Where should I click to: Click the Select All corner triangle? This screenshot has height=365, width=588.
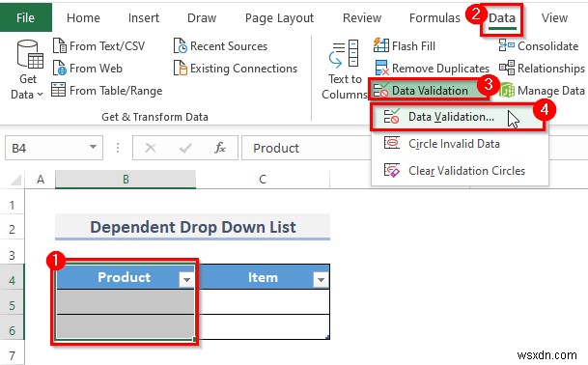click(x=15, y=180)
